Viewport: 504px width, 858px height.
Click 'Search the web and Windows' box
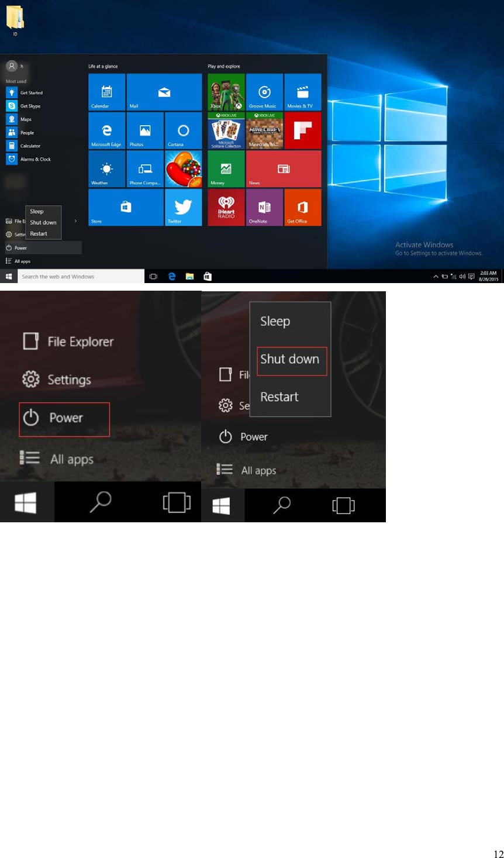(x=81, y=277)
